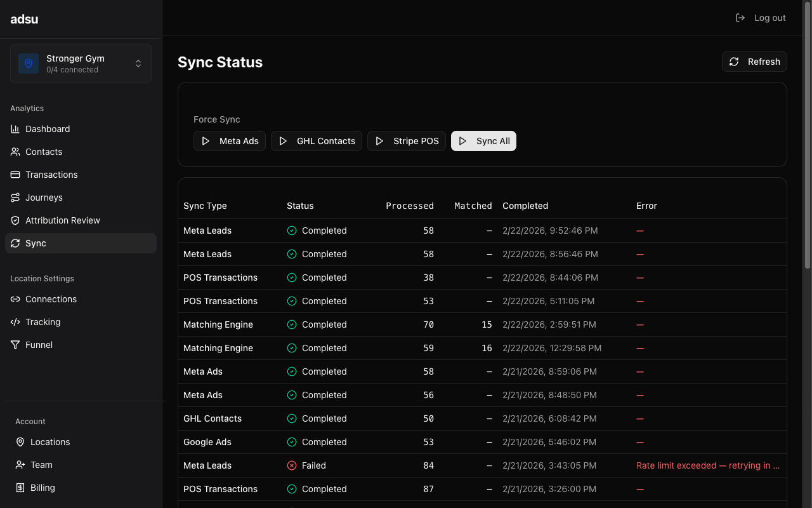Force sync Meta Ads
812x508 pixels.
pos(230,141)
